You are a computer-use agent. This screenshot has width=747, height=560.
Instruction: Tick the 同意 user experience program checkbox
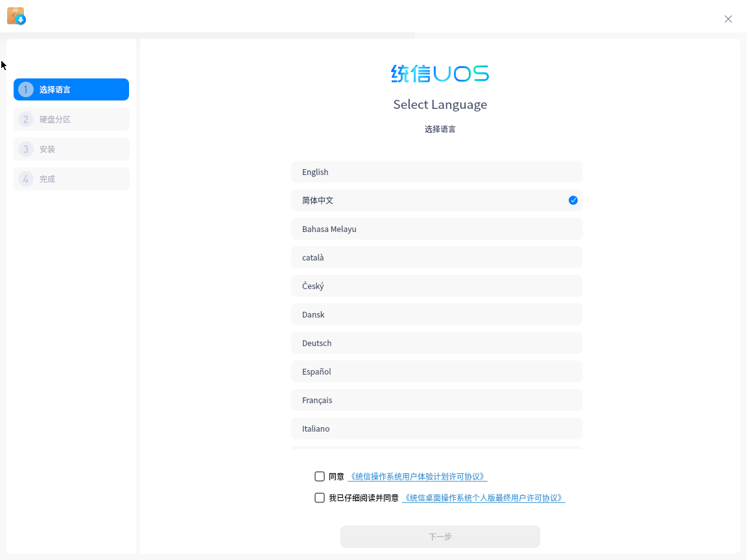[x=320, y=476]
